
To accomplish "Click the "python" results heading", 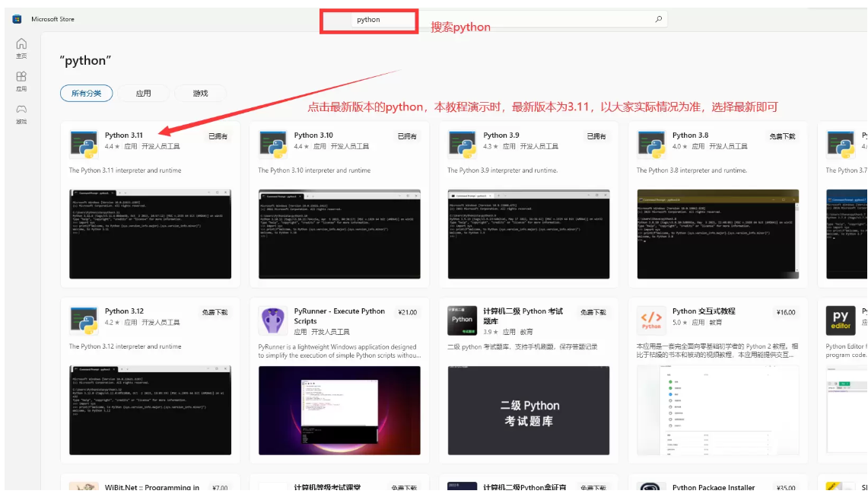I will [85, 60].
